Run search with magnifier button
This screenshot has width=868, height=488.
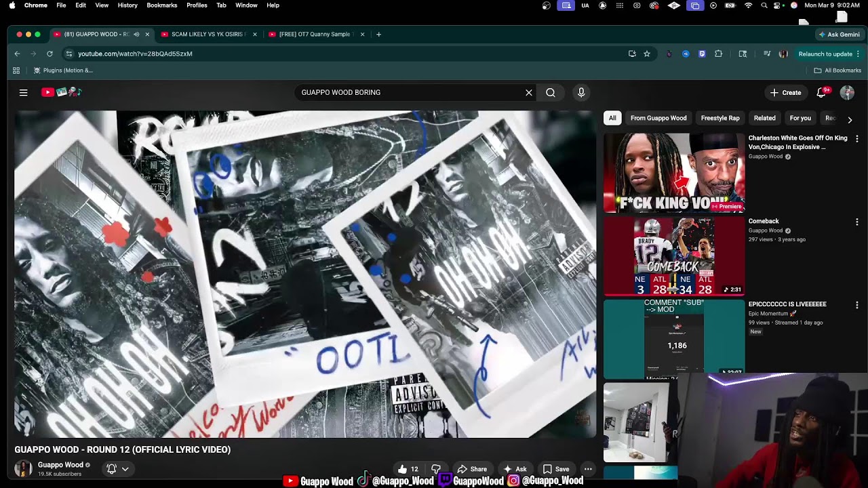click(551, 93)
